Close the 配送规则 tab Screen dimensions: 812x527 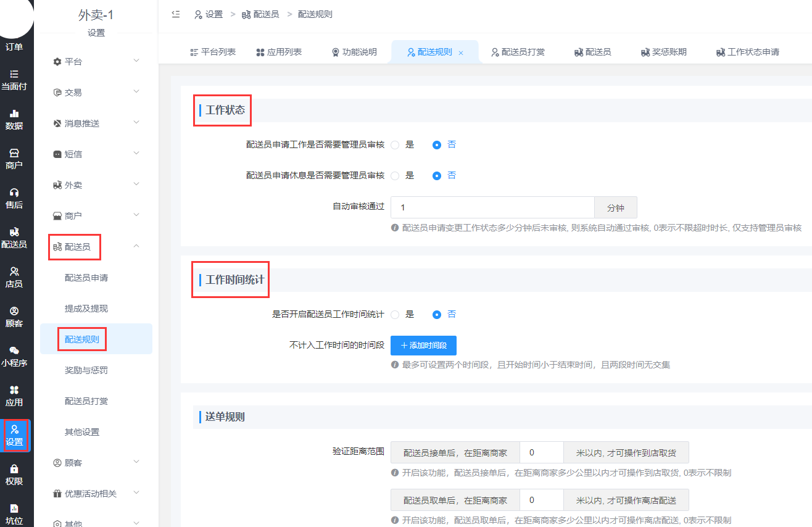pos(461,53)
